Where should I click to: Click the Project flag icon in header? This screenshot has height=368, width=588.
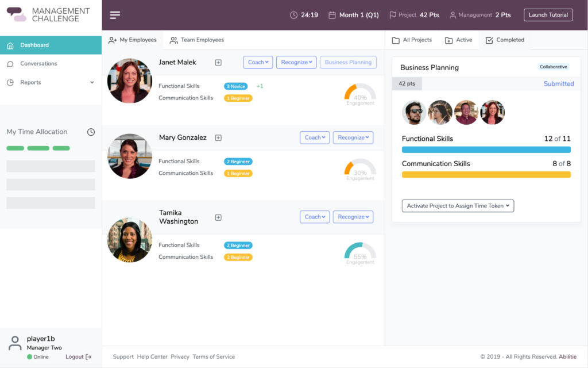coord(393,15)
